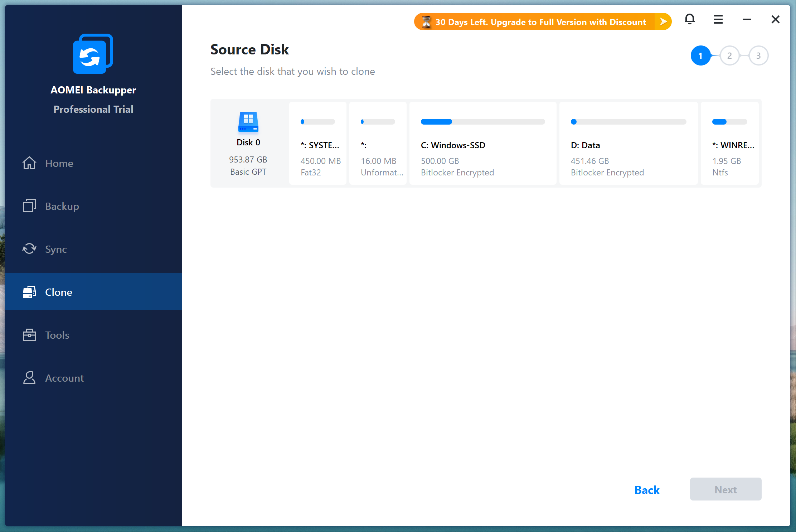This screenshot has width=796, height=532.
Task: Select the WINRE... 1.95 GB Ntfs partition
Action: point(730,143)
